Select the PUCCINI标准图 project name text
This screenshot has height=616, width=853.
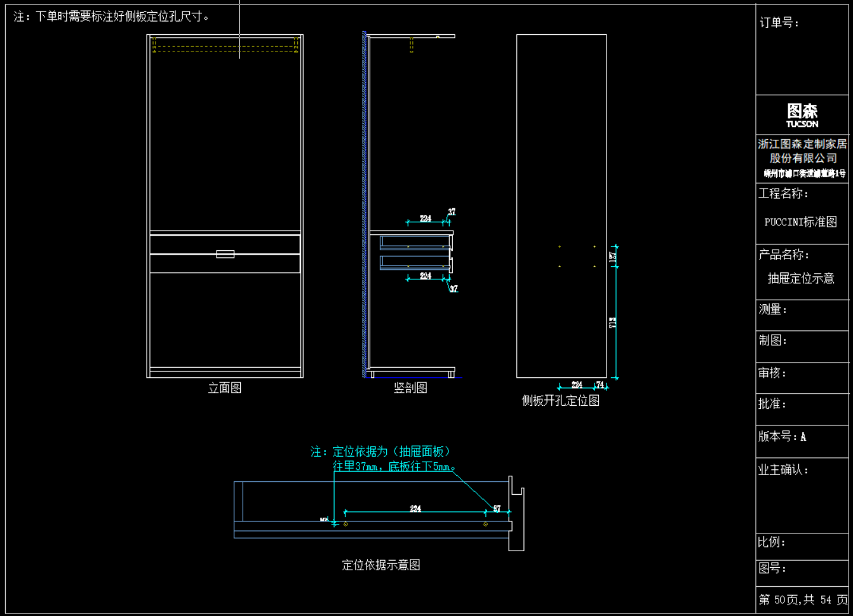[x=800, y=222]
